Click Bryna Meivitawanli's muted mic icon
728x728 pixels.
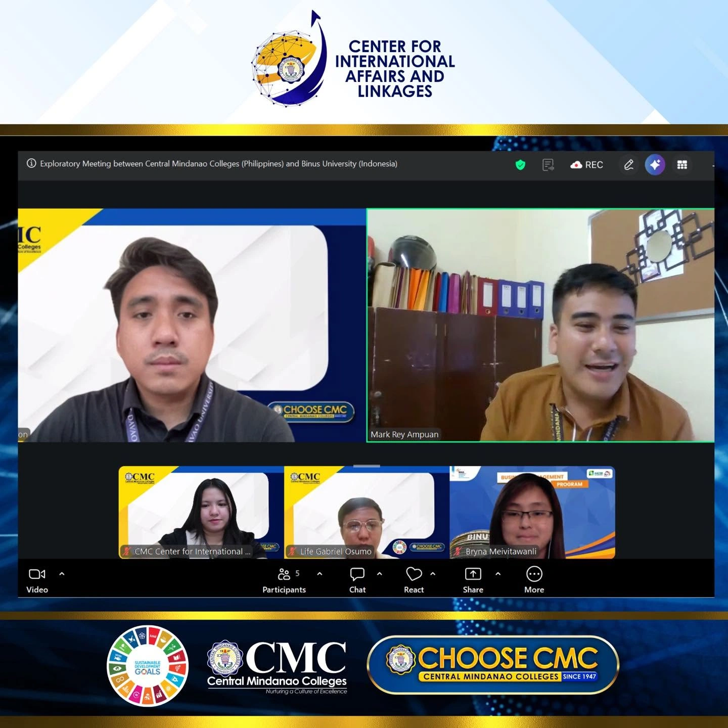pos(458,551)
